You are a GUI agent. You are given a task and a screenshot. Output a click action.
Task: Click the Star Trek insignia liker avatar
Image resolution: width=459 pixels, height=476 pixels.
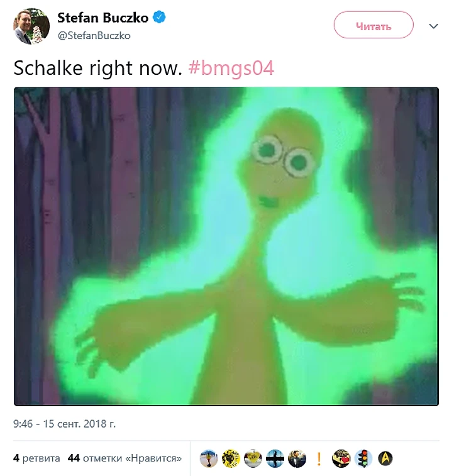click(x=385, y=458)
